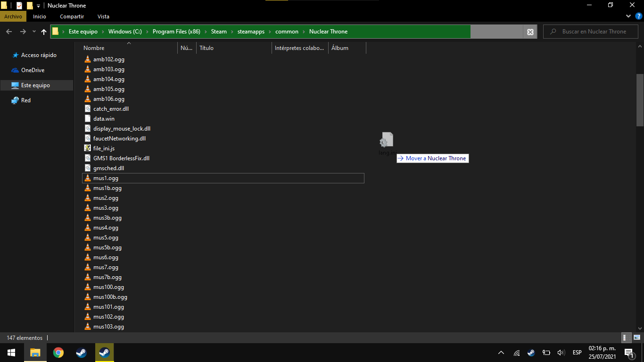The width and height of the screenshot is (644, 362).
Task: Navigate to steamapps breadcrumb
Action: 250,32
